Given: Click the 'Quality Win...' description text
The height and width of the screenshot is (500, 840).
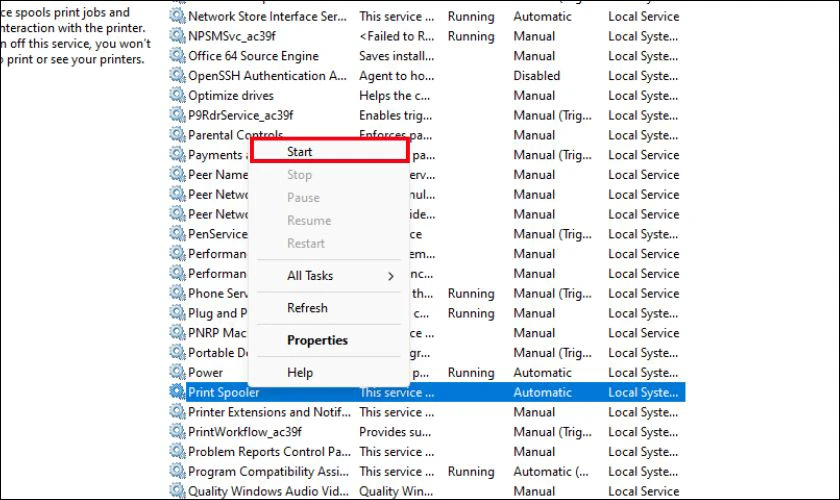Looking at the screenshot, I should pyautogui.click(x=396, y=491).
